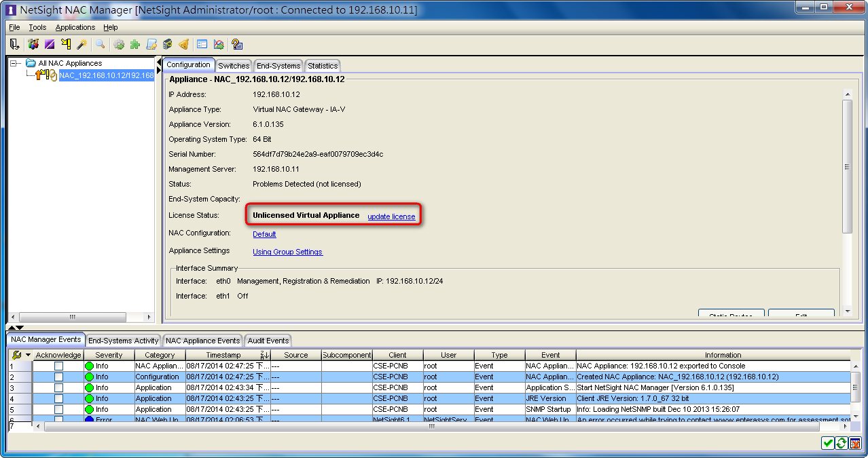Screen dimensions: 868x458
Task: Click the update license link
Action: 391,216
